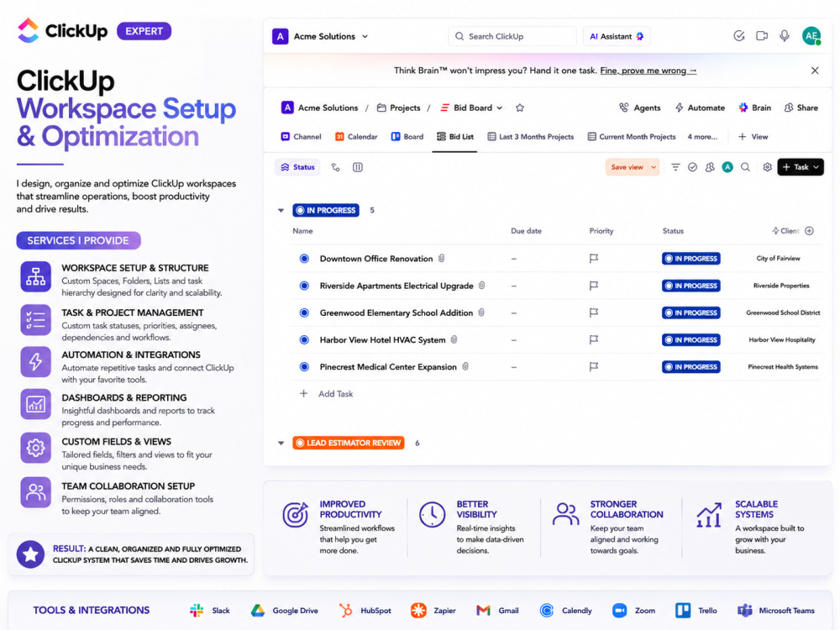The height and width of the screenshot is (630, 840).
Task: Open view settings gear icon
Action: [x=767, y=167]
